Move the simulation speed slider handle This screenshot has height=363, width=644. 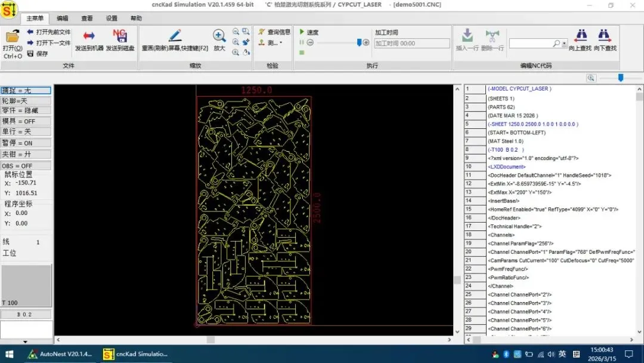coord(360,42)
